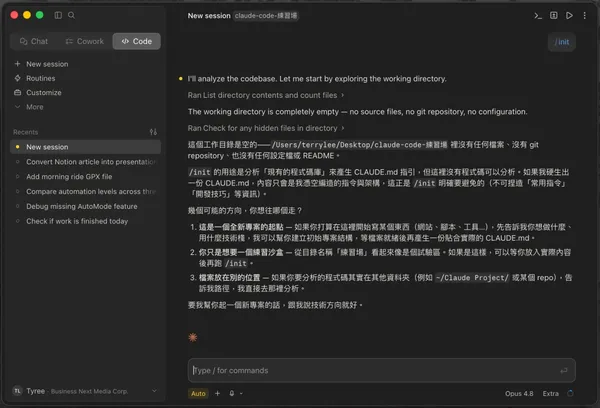Focus the Type / for commands field
The width and height of the screenshot is (600, 408).
[382, 370]
